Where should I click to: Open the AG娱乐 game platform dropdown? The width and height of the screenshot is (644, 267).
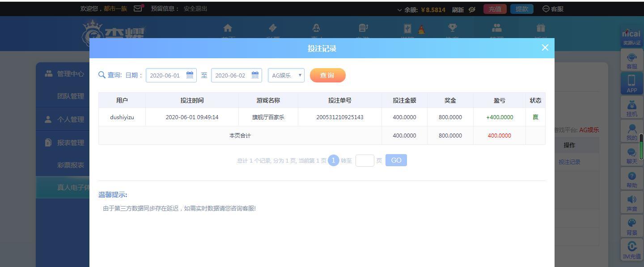(285, 75)
